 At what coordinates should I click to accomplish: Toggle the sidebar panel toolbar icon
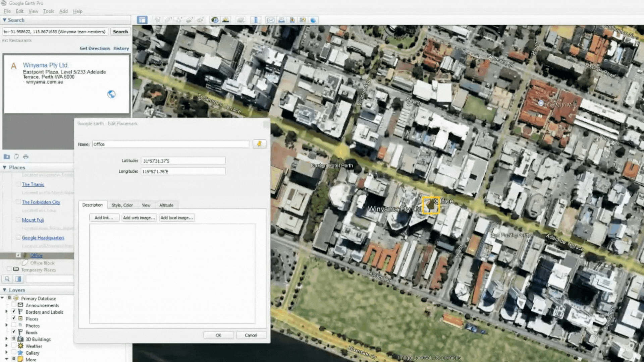tap(142, 20)
